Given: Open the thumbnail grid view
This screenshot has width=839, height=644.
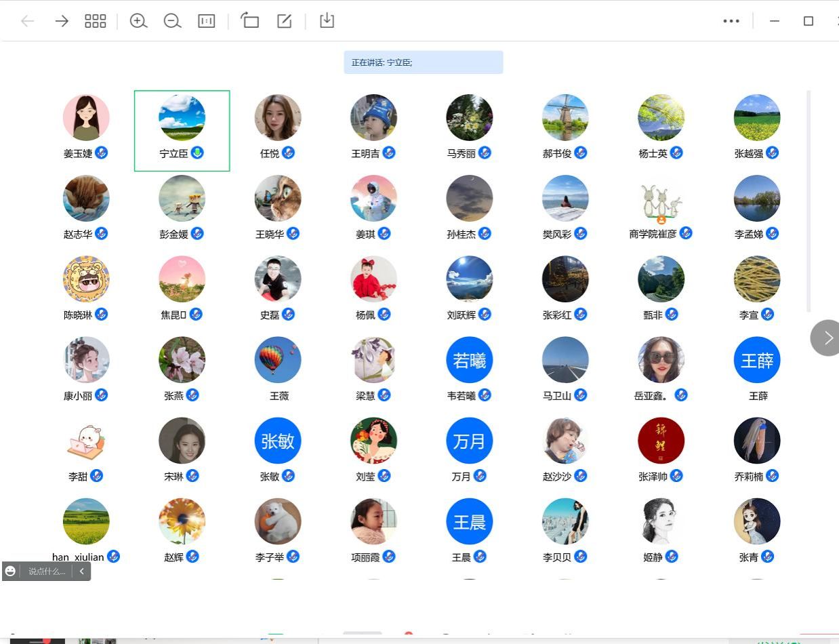Looking at the screenshot, I should 95,21.
